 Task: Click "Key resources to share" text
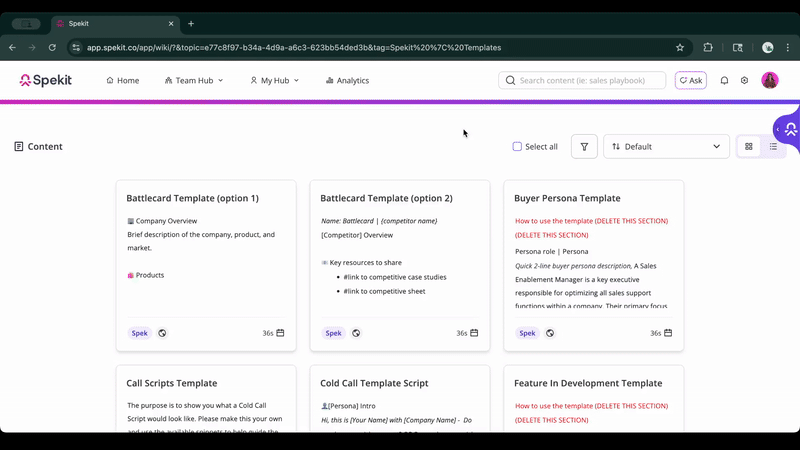click(365, 263)
